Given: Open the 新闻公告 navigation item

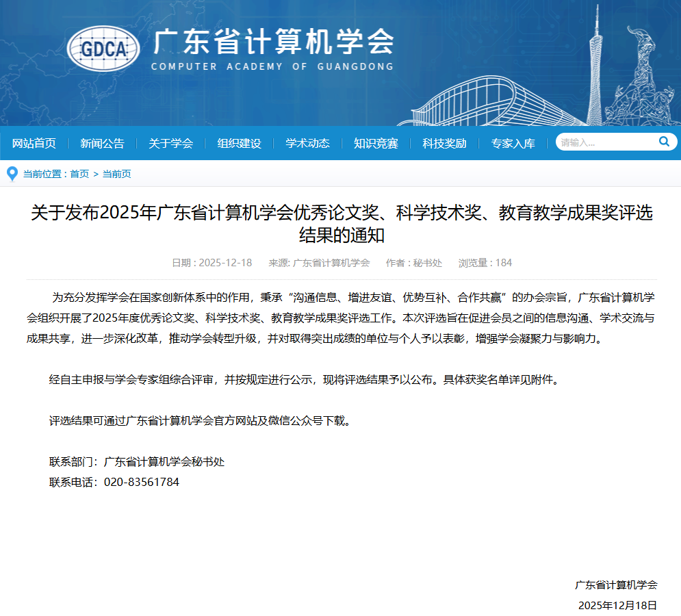Looking at the screenshot, I should click(x=102, y=143).
